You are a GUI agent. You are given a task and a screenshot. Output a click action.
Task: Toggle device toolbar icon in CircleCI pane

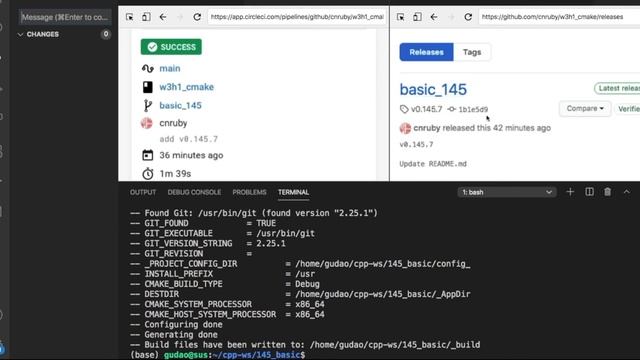click(146, 17)
